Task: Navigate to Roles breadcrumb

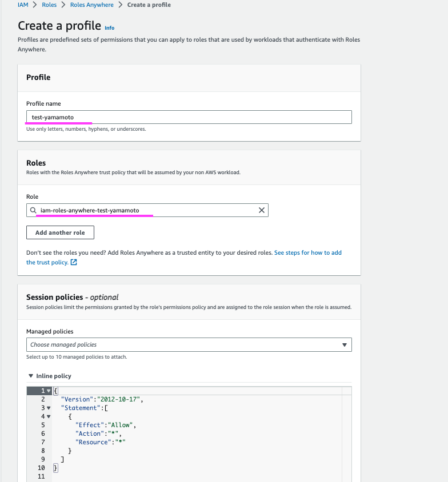Action: pyautogui.click(x=49, y=5)
